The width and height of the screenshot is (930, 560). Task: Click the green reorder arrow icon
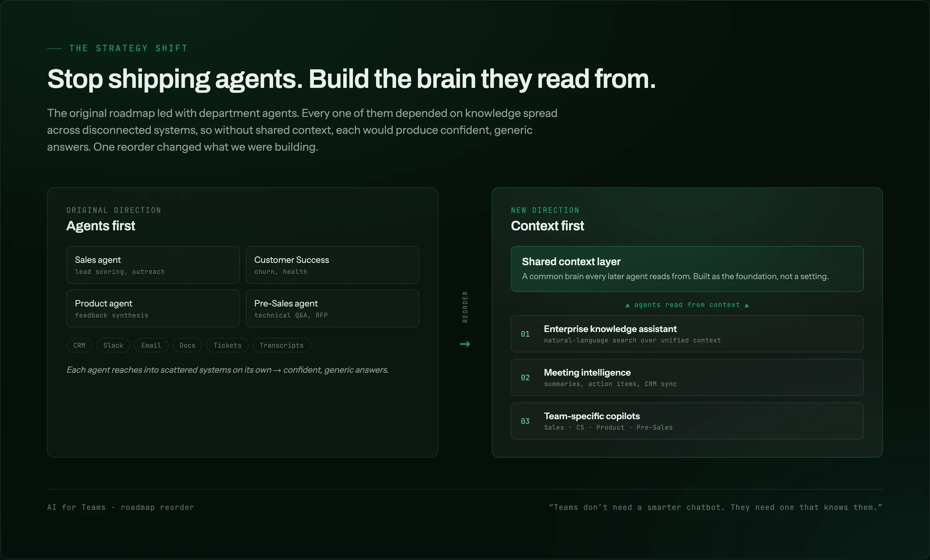tap(465, 344)
